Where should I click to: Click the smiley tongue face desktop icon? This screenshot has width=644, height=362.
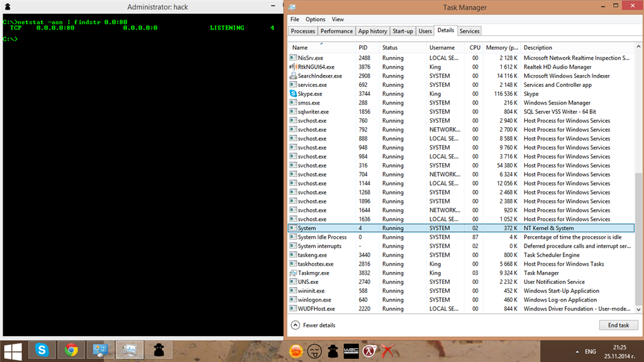(x=314, y=351)
